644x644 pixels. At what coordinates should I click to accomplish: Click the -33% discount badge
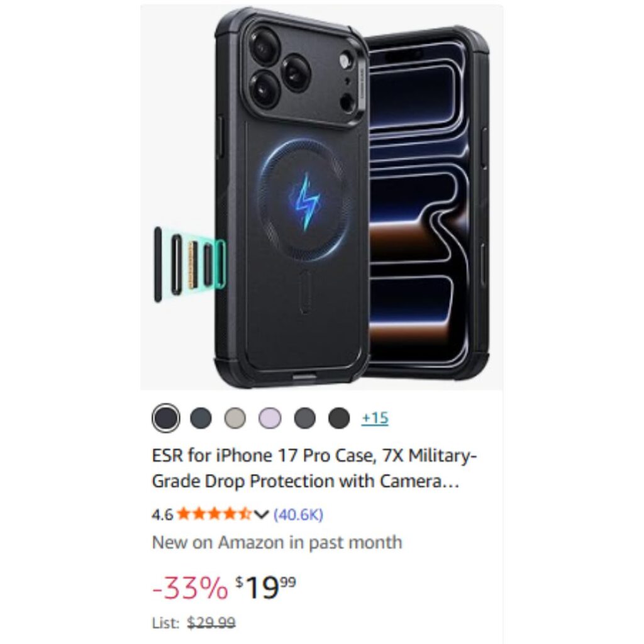pyautogui.click(x=190, y=588)
